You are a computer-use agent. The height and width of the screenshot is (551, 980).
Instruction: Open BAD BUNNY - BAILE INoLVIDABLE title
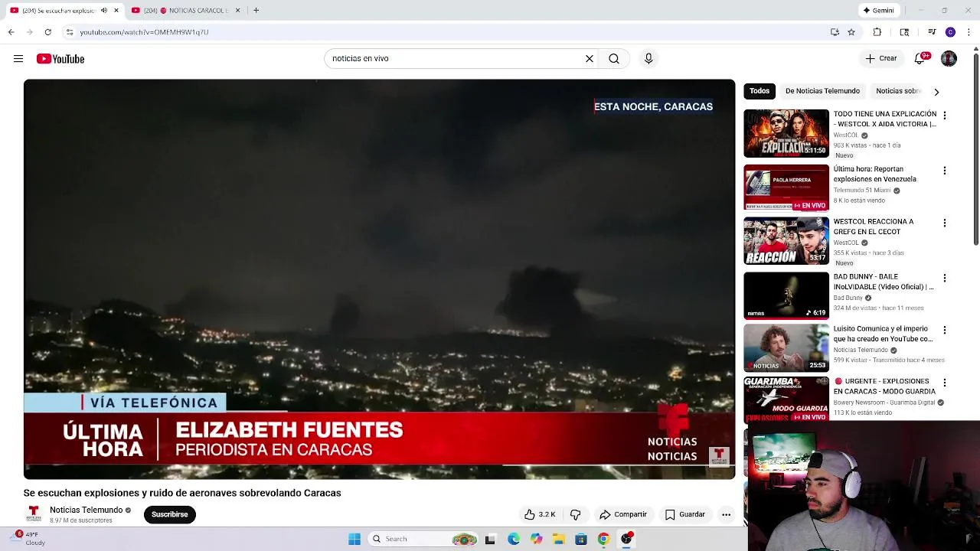click(884, 282)
